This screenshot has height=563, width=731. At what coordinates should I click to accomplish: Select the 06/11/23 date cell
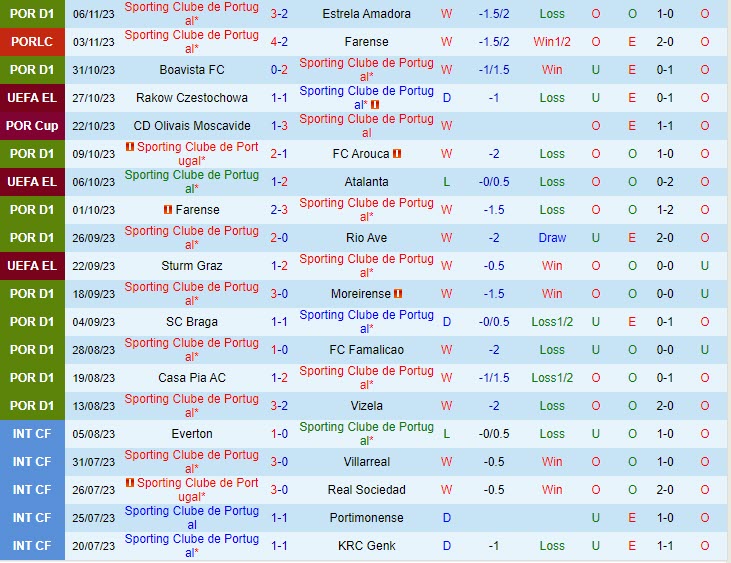[93, 14]
